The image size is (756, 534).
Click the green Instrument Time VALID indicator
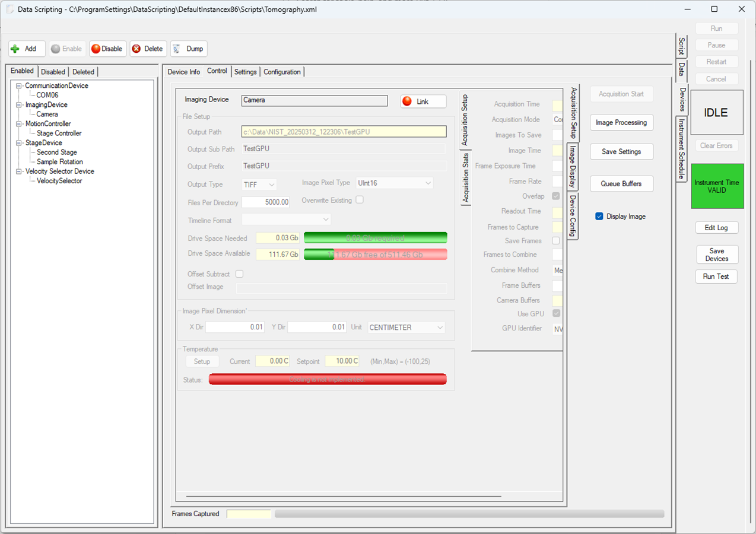coord(717,186)
